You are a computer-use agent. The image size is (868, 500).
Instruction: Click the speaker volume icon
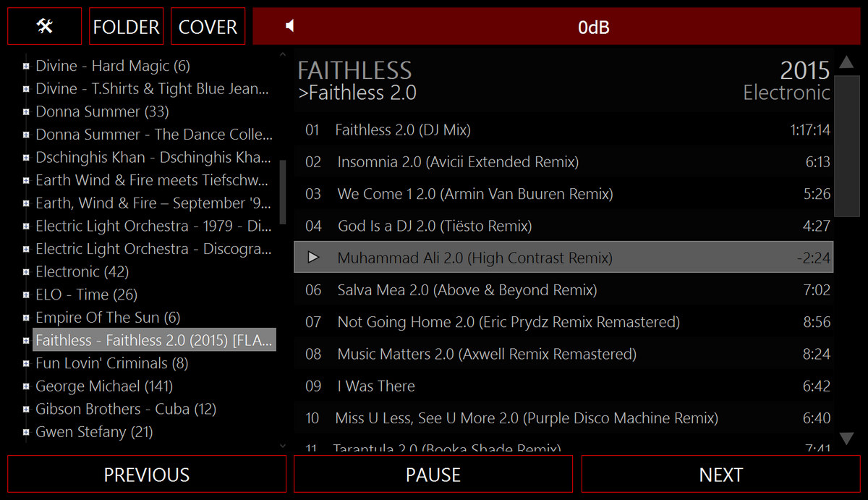(x=290, y=27)
